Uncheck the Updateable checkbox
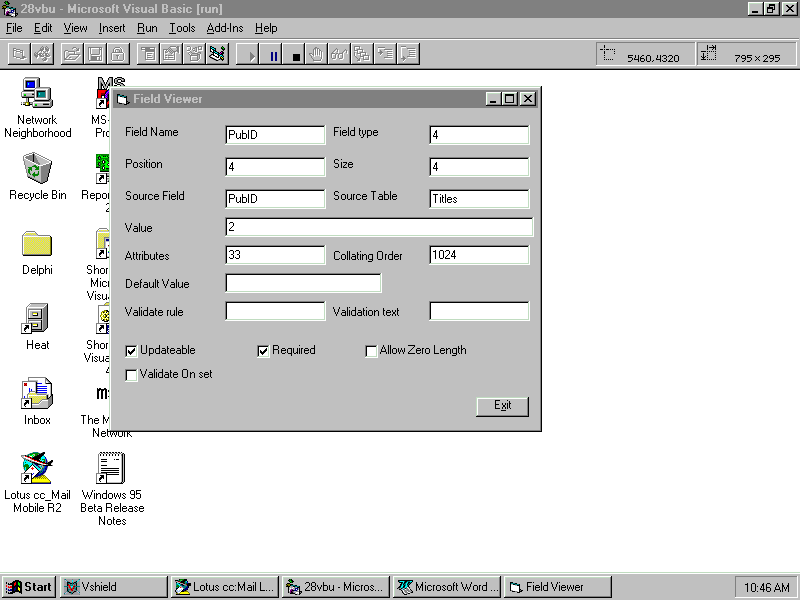The image size is (800, 600). pos(132,351)
